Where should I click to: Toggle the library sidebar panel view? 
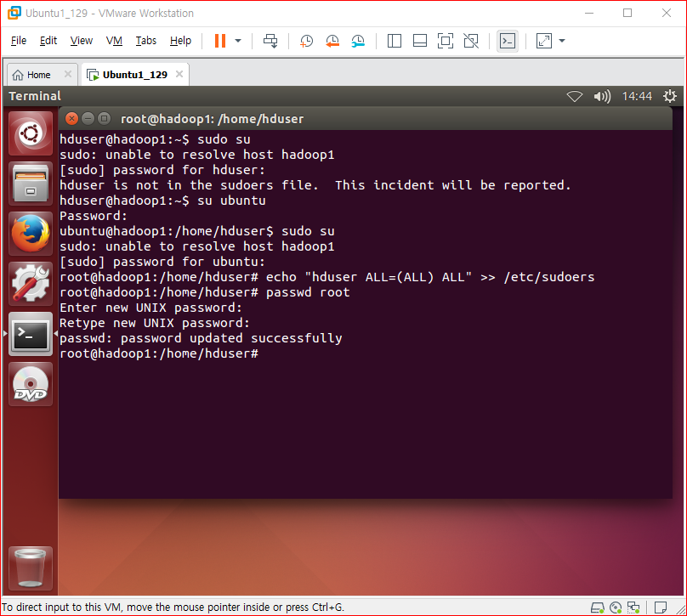[395, 41]
